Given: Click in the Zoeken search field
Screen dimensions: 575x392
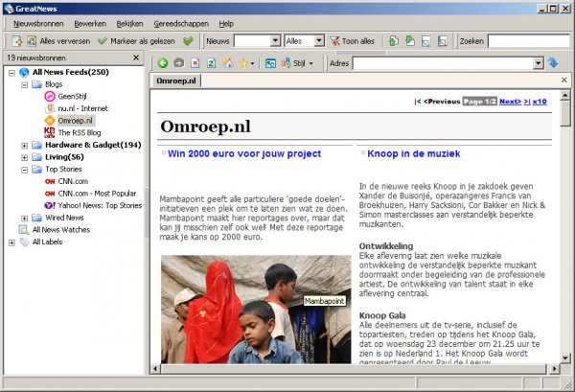Looking at the screenshot, I should [x=529, y=41].
